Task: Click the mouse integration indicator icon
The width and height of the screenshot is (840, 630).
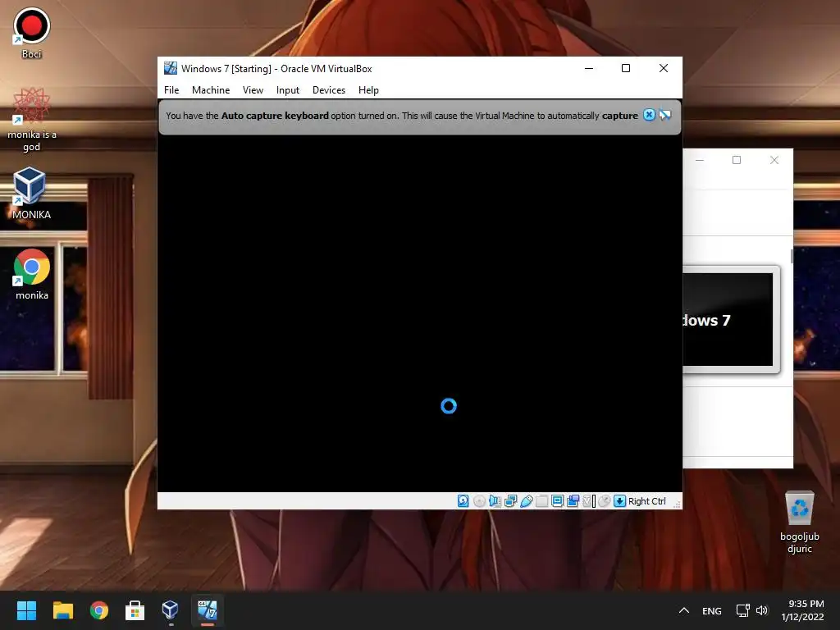Action: (x=605, y=501)
